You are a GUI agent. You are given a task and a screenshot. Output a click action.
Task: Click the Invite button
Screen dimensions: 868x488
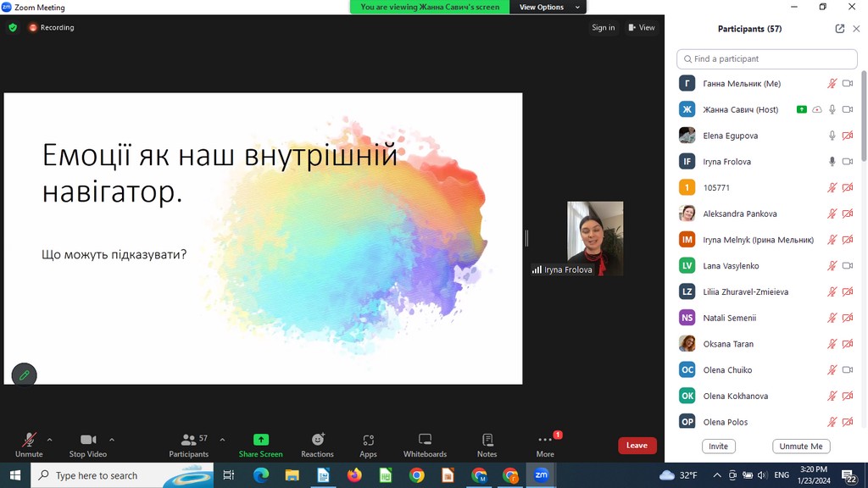click(x=718, y=446)
